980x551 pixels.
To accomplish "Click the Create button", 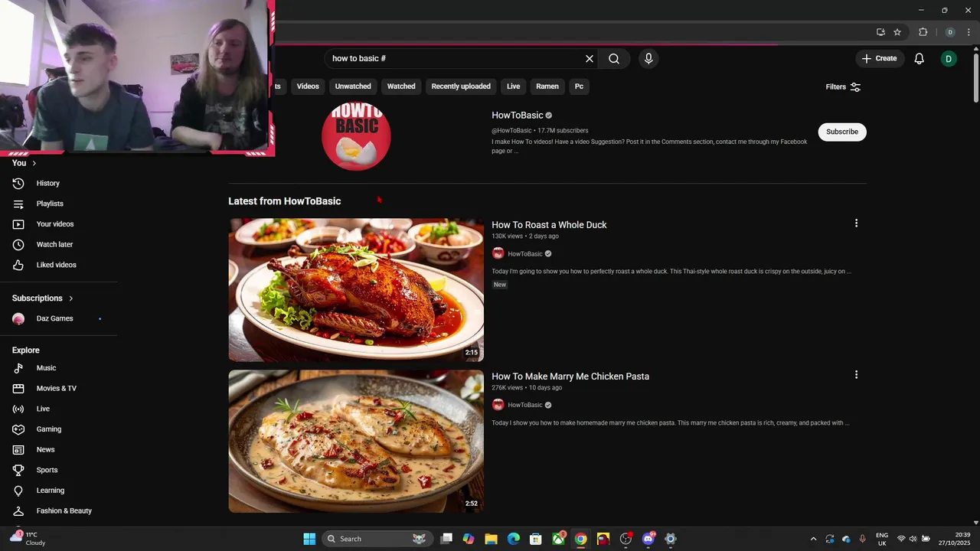I will pos(879,59).
